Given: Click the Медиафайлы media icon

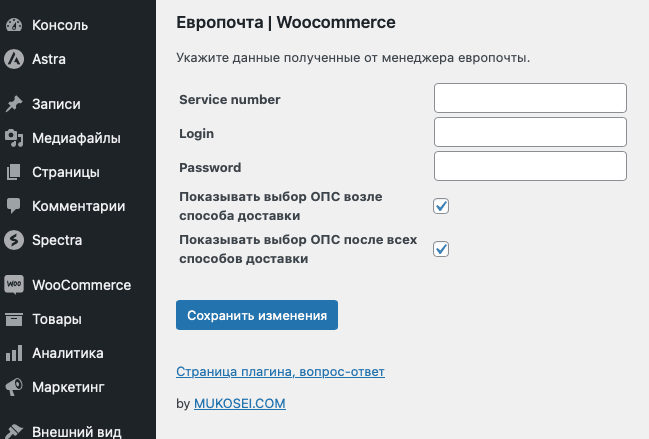Looking at the screenshot, I should [x=14, y=138].
